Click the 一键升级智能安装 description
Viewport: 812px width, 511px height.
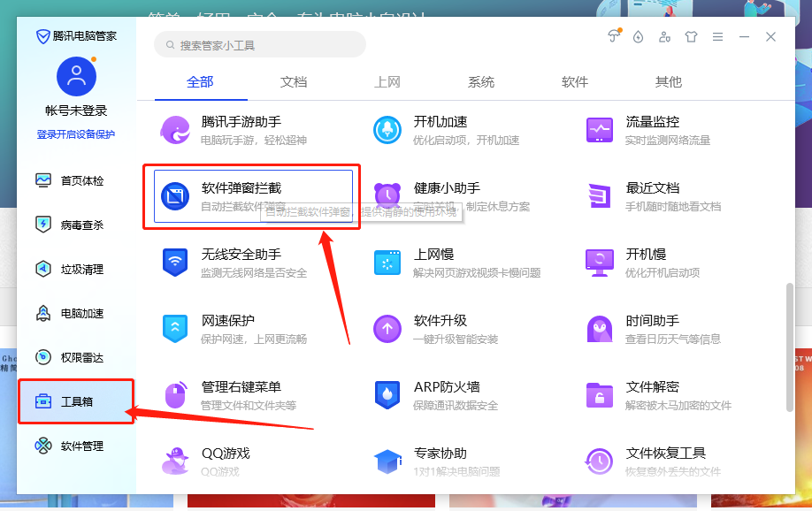click(456, 339)
